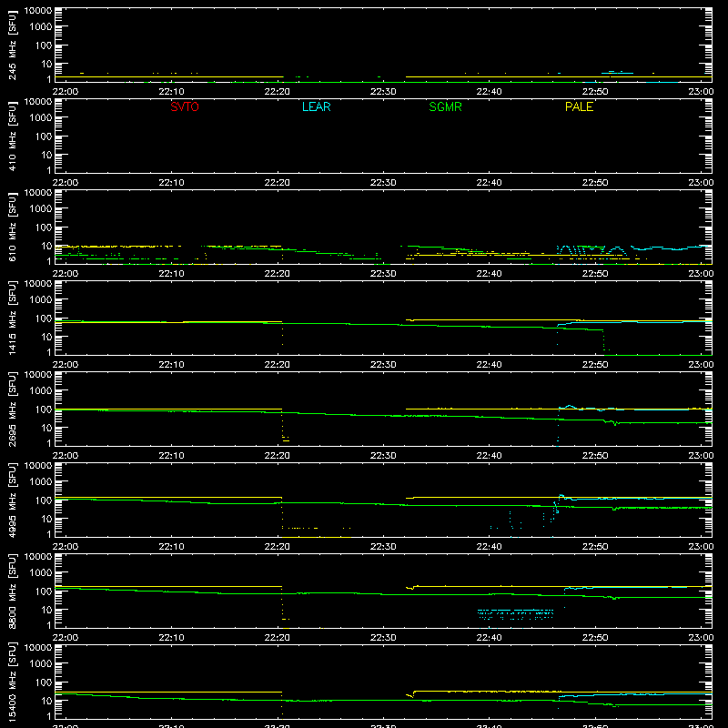Click the 10 tick on 15400 MHz axis
The width and height of the screenshot is (728, 728).
point(46,701)
